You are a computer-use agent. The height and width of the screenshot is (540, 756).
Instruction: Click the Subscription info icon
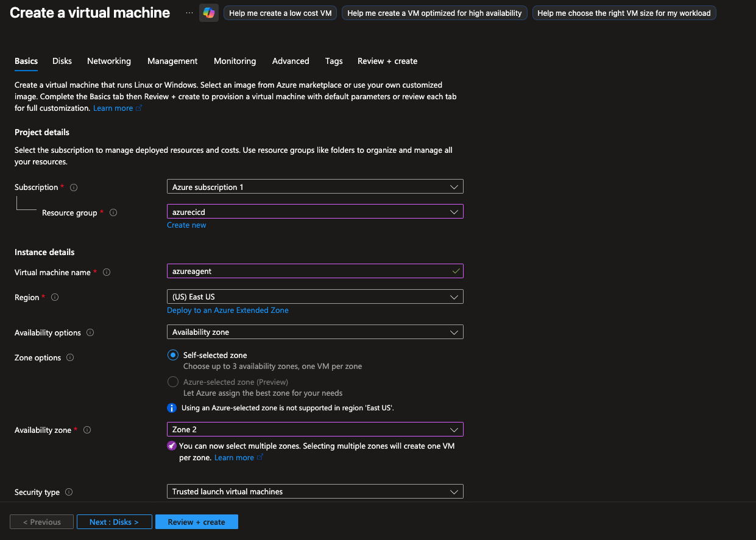[74, 188]
